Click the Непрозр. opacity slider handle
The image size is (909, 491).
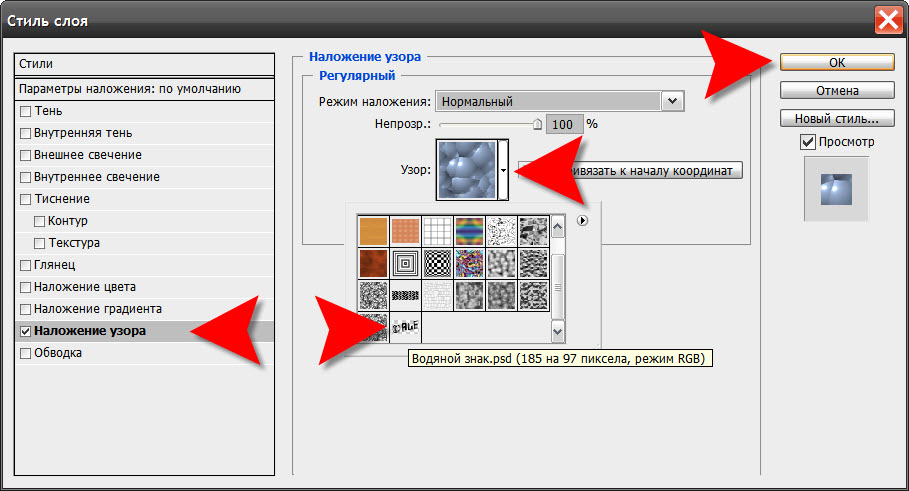(x=537, y=124)
